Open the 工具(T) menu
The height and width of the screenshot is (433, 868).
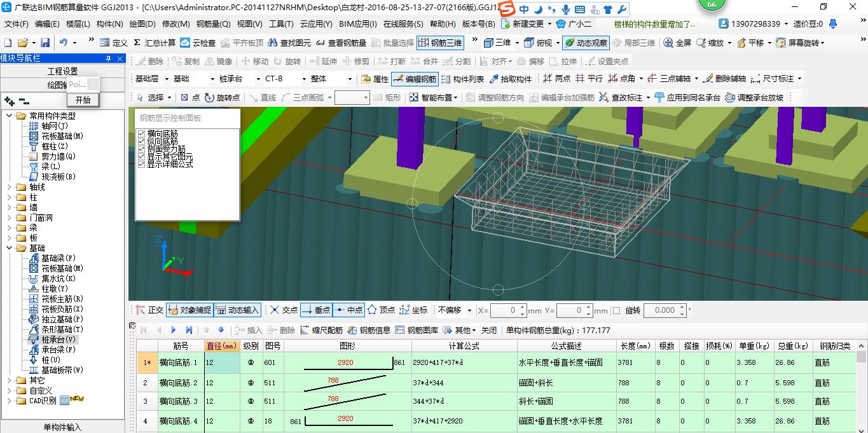pyautogui.click(x=281, y=24)
